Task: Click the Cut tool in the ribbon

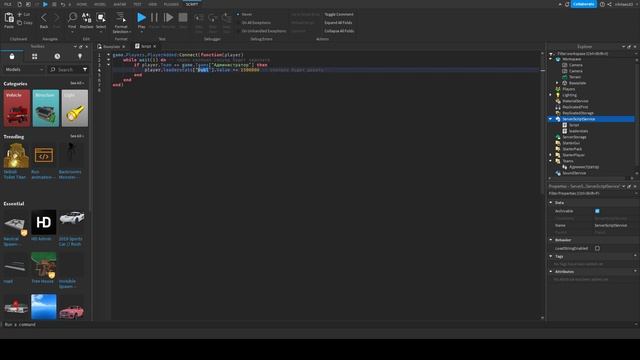Action: pos(24,14)
